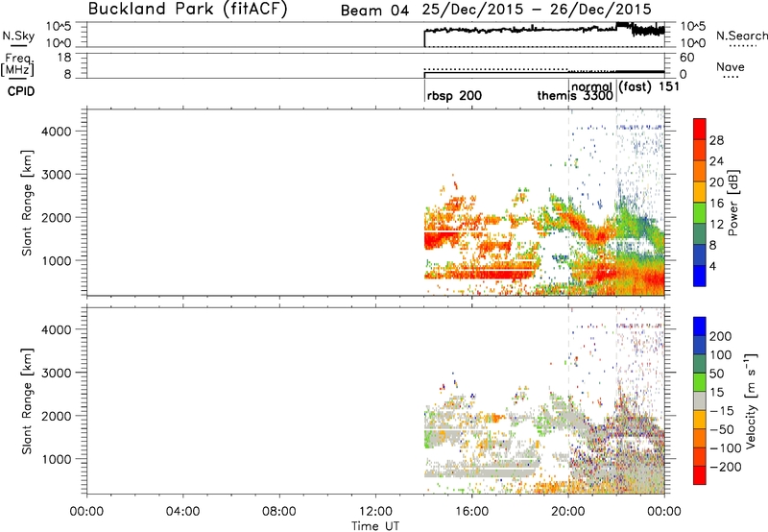Click the 'normal (fast) 151' CPID annotation
This screenshot has height=532, width=768.
pyautogui.click(x=625, y=86)
